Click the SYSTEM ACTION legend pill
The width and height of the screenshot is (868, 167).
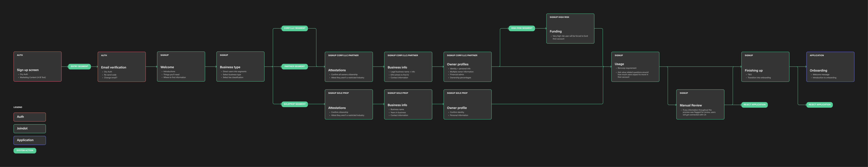tap(25, 151)
